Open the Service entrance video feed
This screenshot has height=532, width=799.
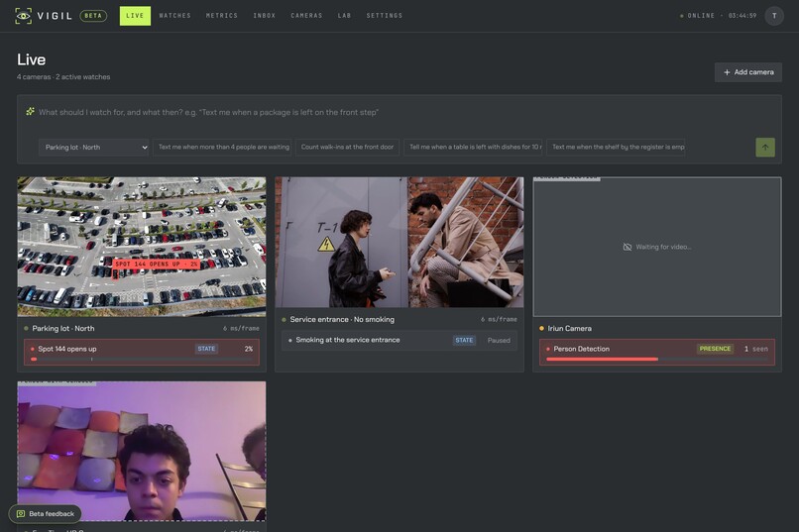pyautogui.click(x=399, y=243)
